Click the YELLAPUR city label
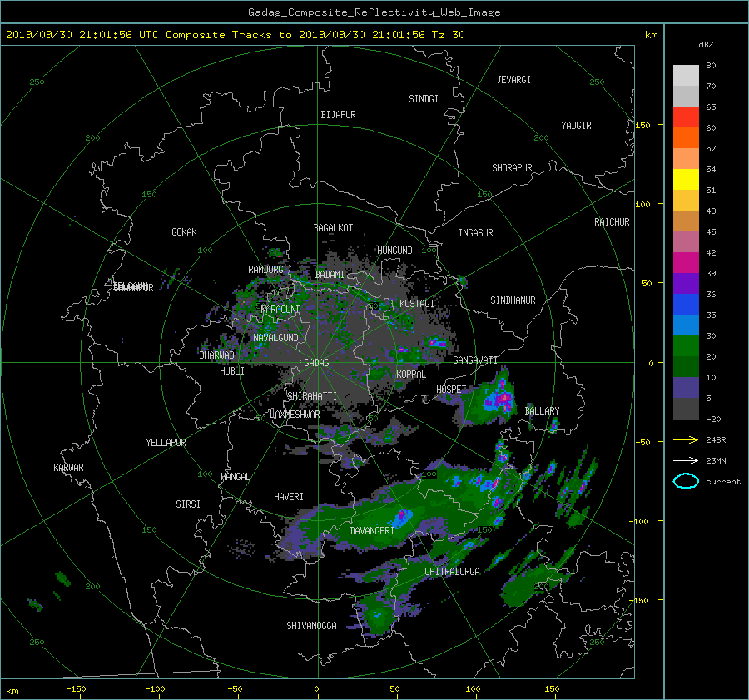This screenshot has width=749, height=700. coord(166,443)
